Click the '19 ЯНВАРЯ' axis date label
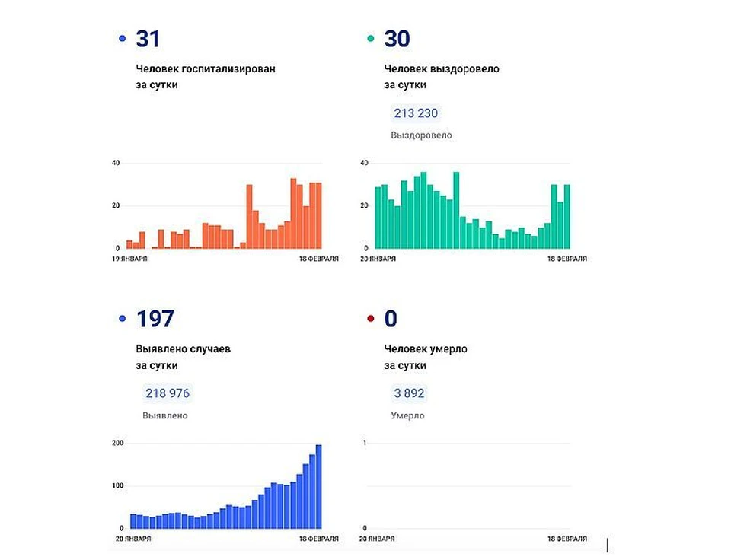The width and height of the screenshot is (731, 560). point(129,259)
